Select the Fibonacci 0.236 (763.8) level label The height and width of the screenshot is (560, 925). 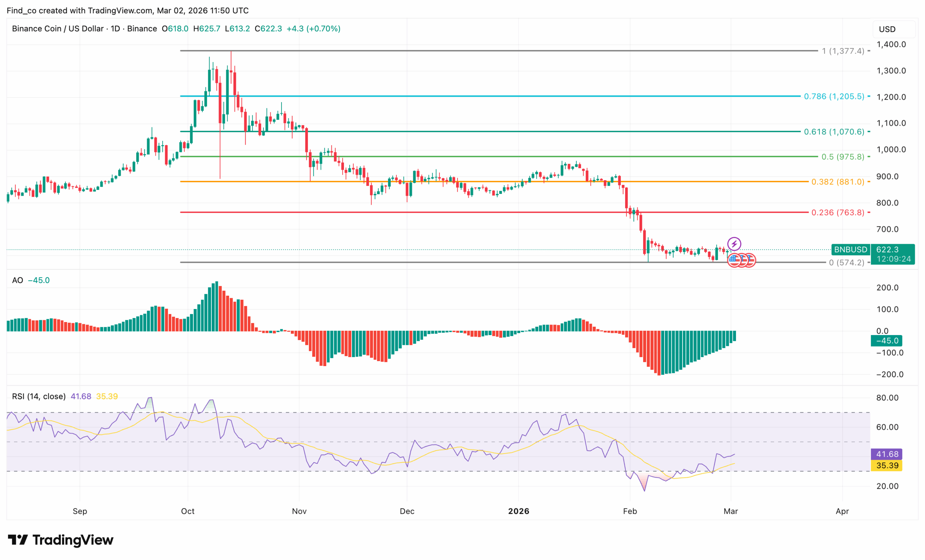(838, 213)
